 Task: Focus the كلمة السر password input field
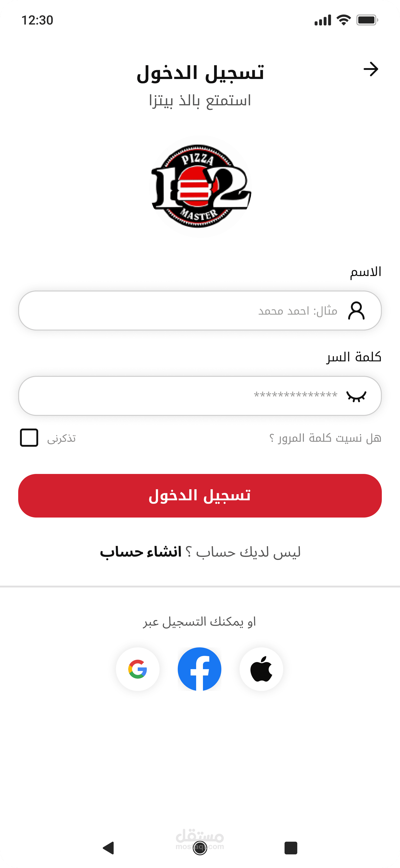(200, 396)
